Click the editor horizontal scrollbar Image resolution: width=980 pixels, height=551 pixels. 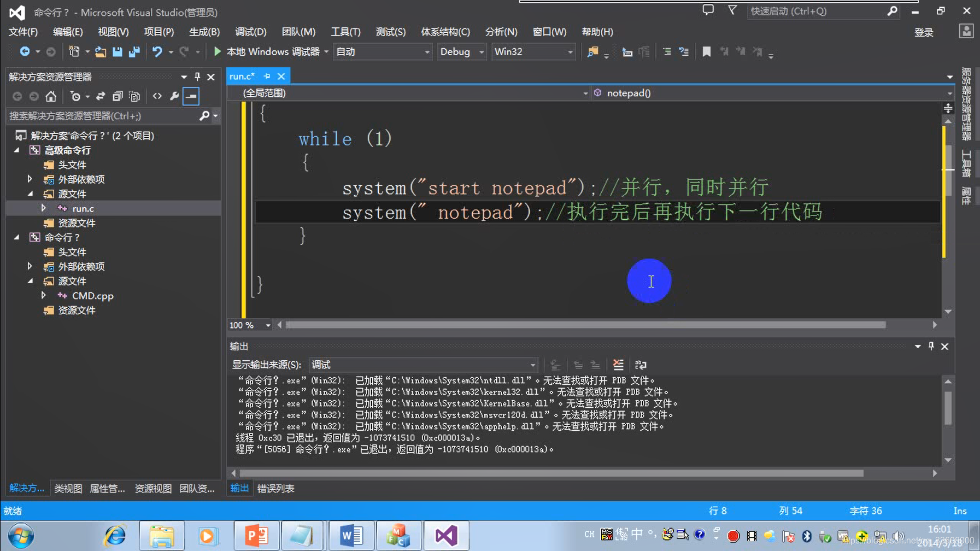point(586,325)
